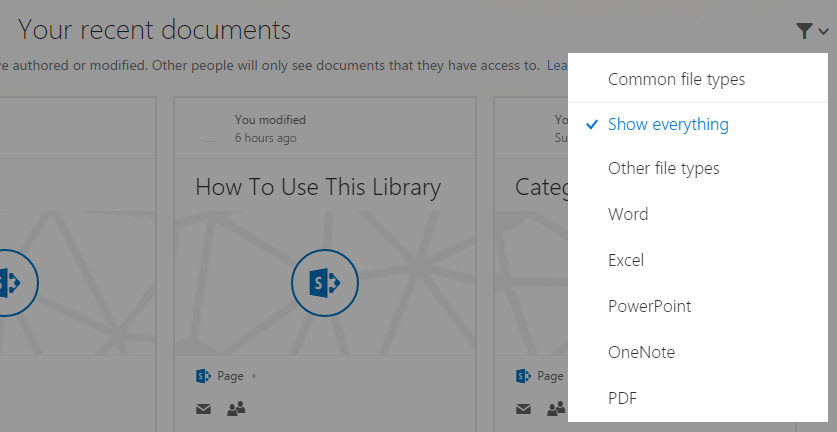Click the filter funnel icon
The width and height of the screenshot is (837, 432).
pos(804,31)
